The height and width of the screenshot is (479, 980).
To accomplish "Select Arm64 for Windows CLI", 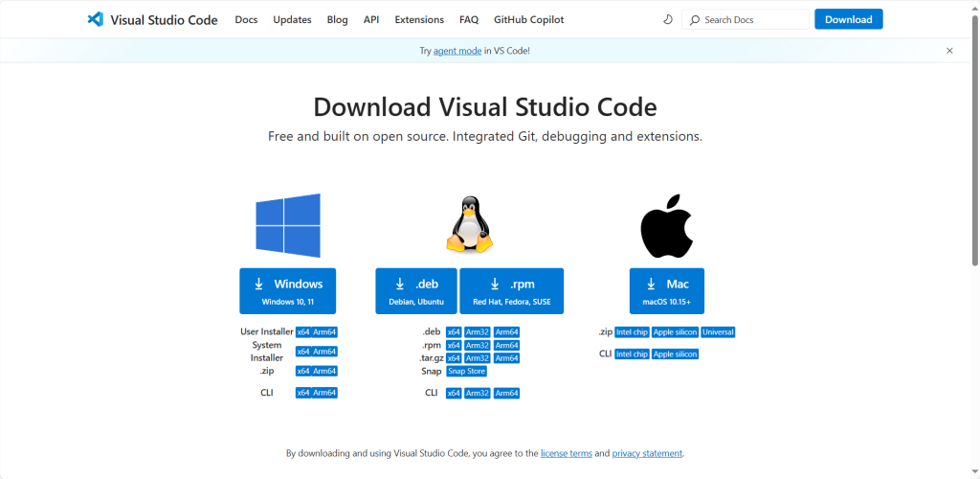I will [325, 393].
